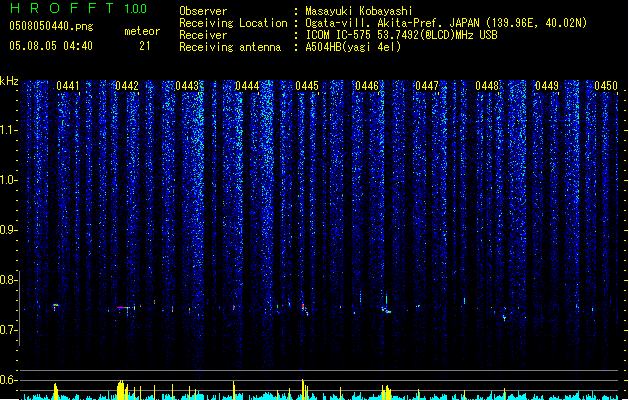Click the 0449 time marker
This screenshot has height=400, width=629.
pos(547,86)
